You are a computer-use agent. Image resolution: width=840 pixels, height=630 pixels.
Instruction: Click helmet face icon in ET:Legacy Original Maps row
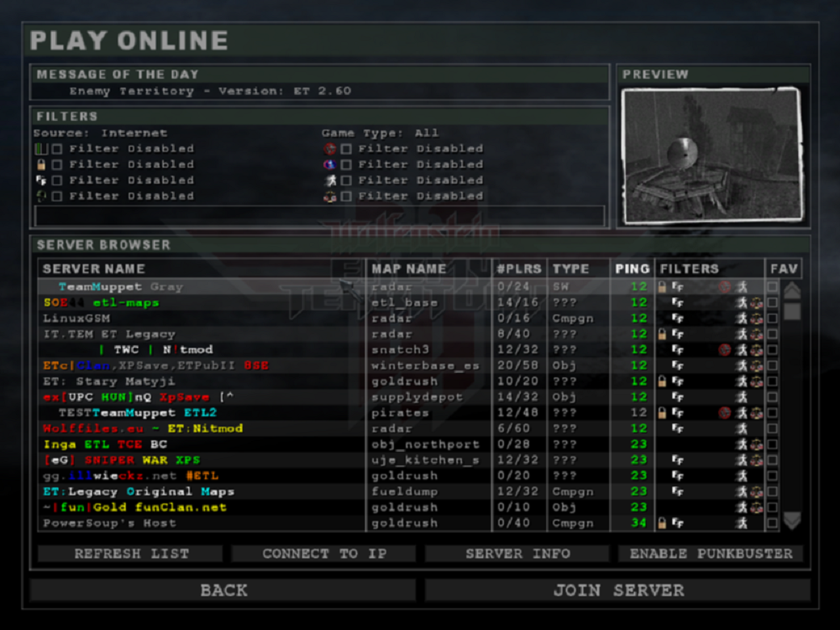pos(757,491)
